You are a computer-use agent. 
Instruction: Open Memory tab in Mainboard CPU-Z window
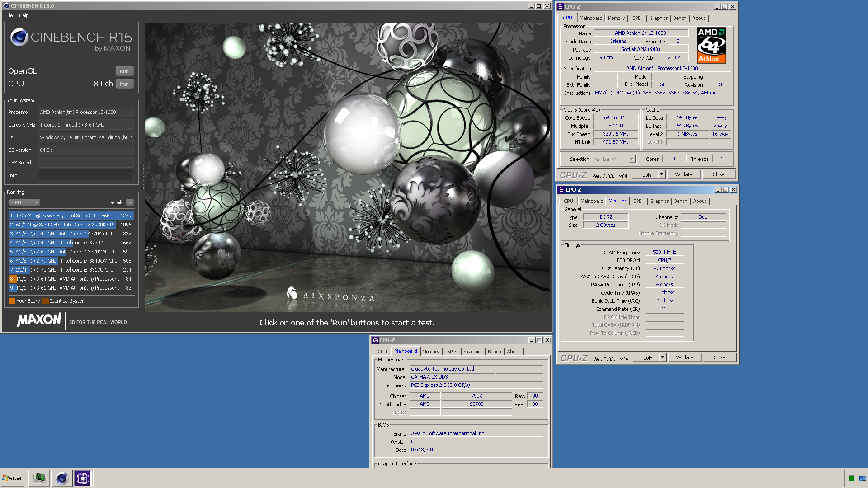tap(431, 352)
